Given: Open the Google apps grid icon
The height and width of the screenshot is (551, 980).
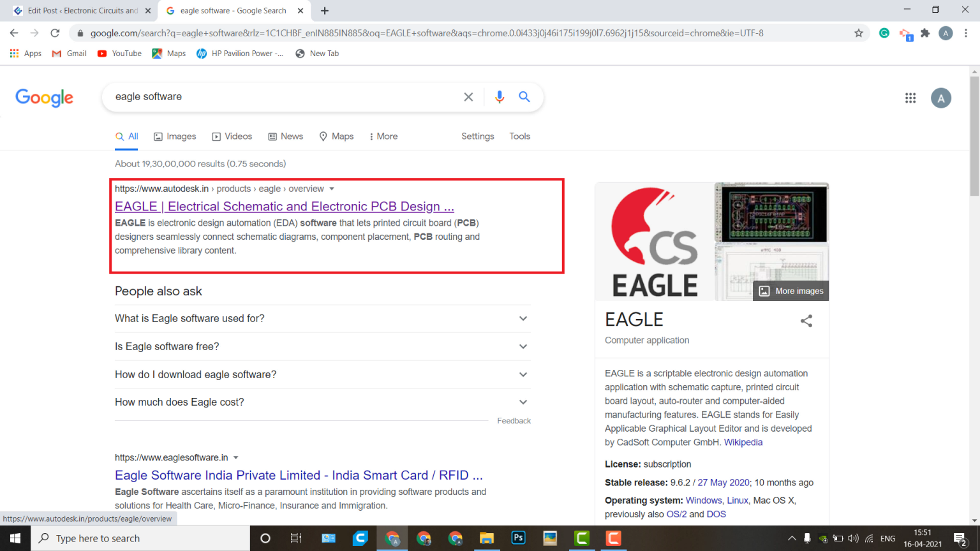Looking at the screenshot, I should (910, 98).
